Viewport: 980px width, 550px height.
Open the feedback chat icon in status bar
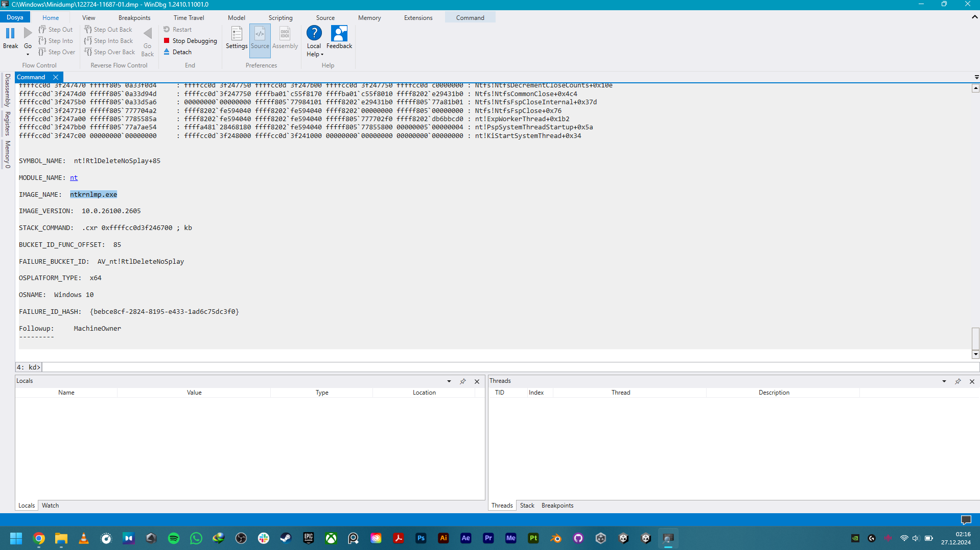tap(966, 520)
